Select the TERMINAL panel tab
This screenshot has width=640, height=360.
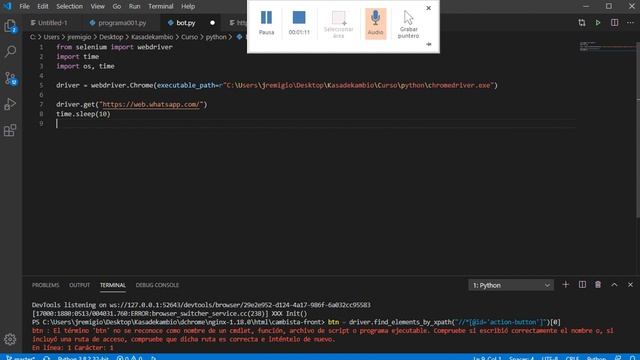pos(113,285)
